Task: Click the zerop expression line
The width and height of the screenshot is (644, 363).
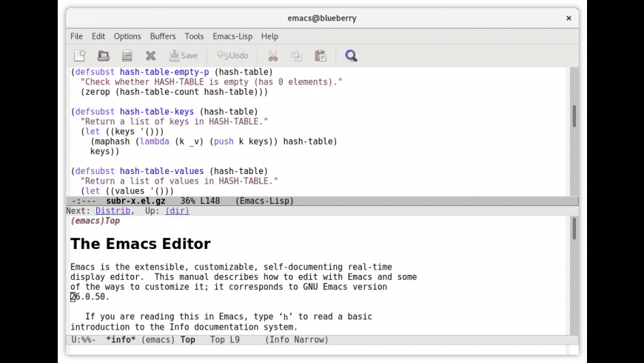Action: pos(174,92)
